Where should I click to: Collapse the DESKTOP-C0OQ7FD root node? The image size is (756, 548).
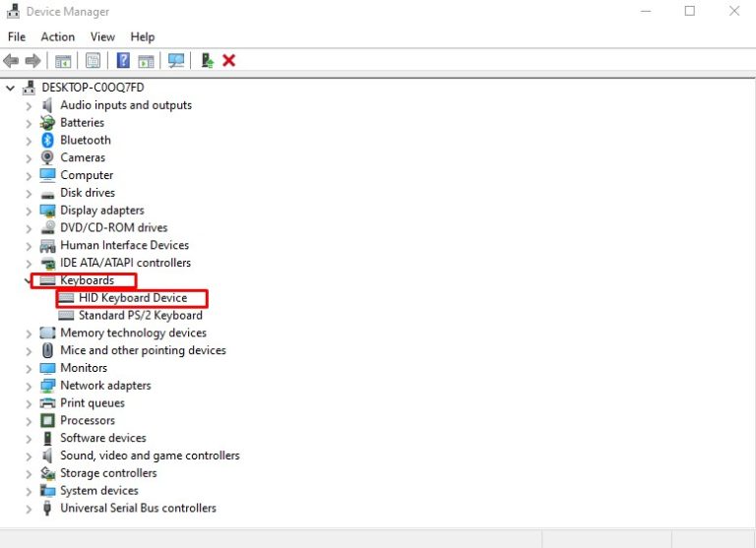11,88
